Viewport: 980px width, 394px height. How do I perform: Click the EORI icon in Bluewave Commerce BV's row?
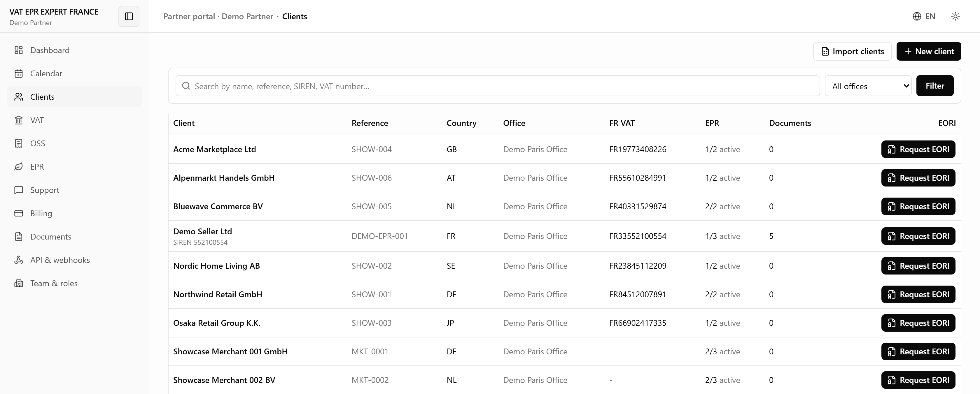(891, 206)
